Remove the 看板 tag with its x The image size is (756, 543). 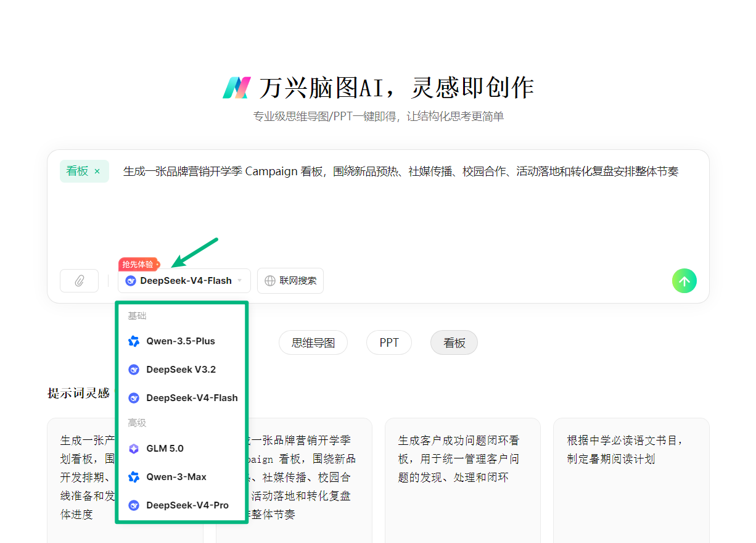97,172
